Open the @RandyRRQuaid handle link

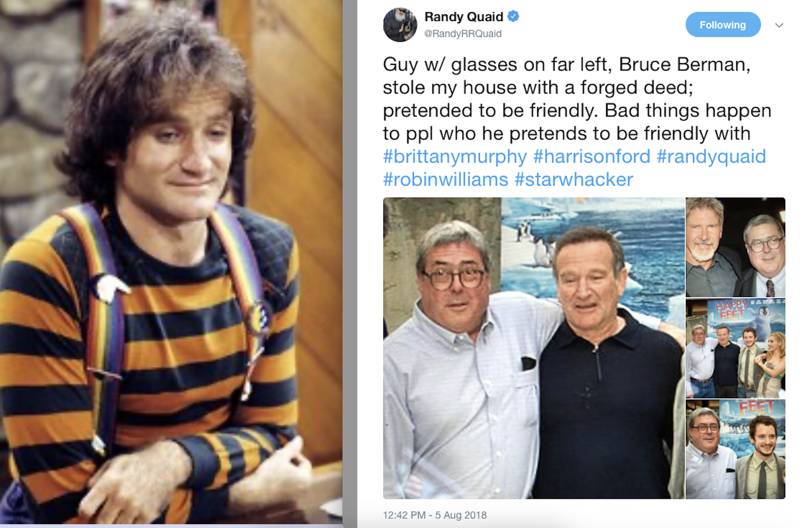point(463,34)
